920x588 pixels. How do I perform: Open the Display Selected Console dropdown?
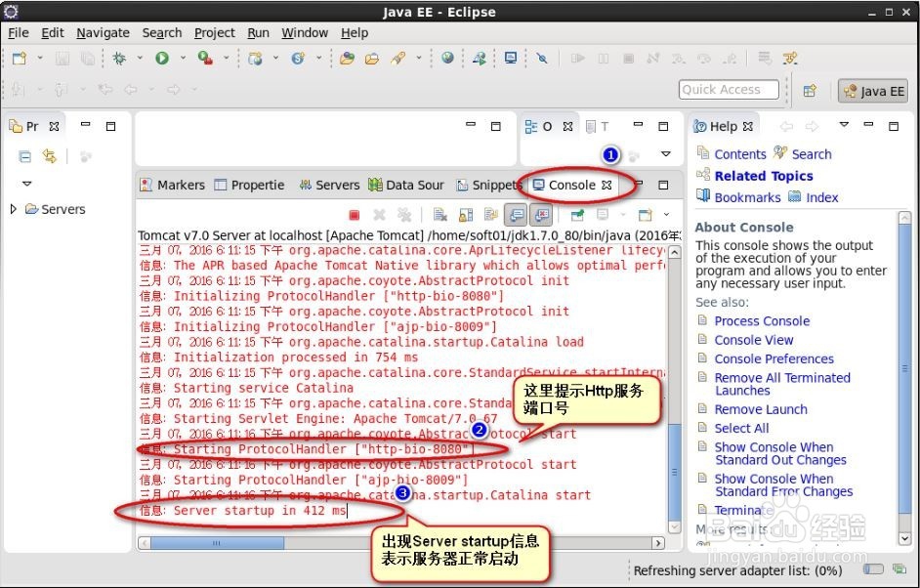pos(621,217)
